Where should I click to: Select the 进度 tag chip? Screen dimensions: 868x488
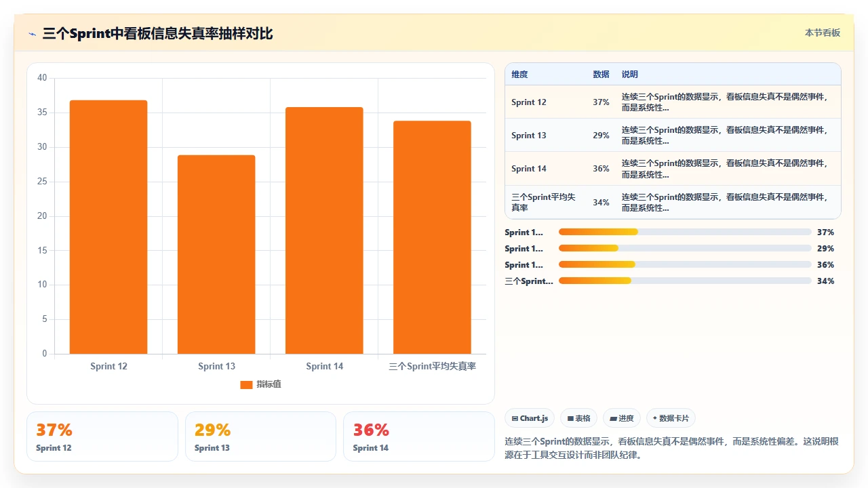(x=622, y=418)
